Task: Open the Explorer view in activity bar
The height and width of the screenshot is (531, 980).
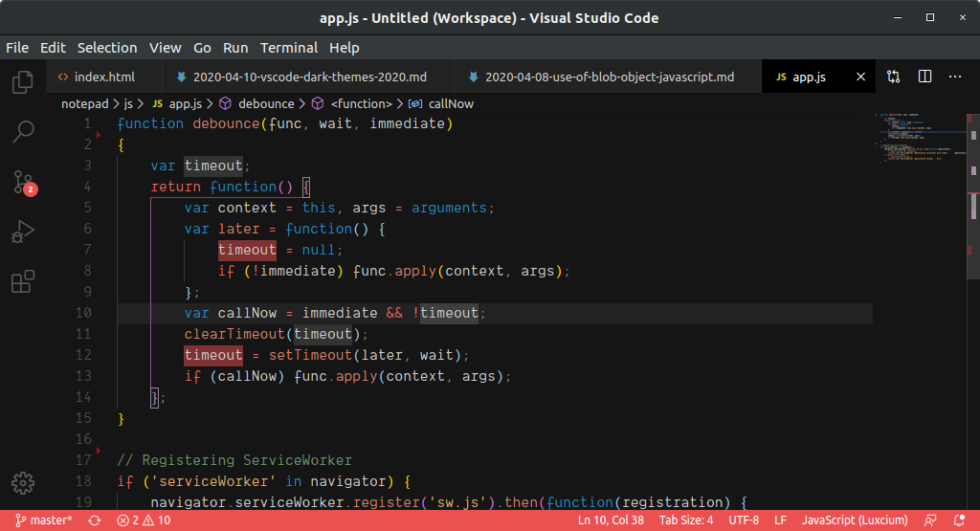Action: (x=23, y=82)
